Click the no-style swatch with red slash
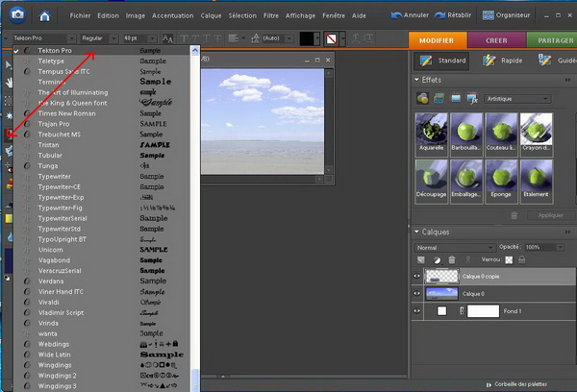Viewport: 577px width, 392px height. click(331, 39)
